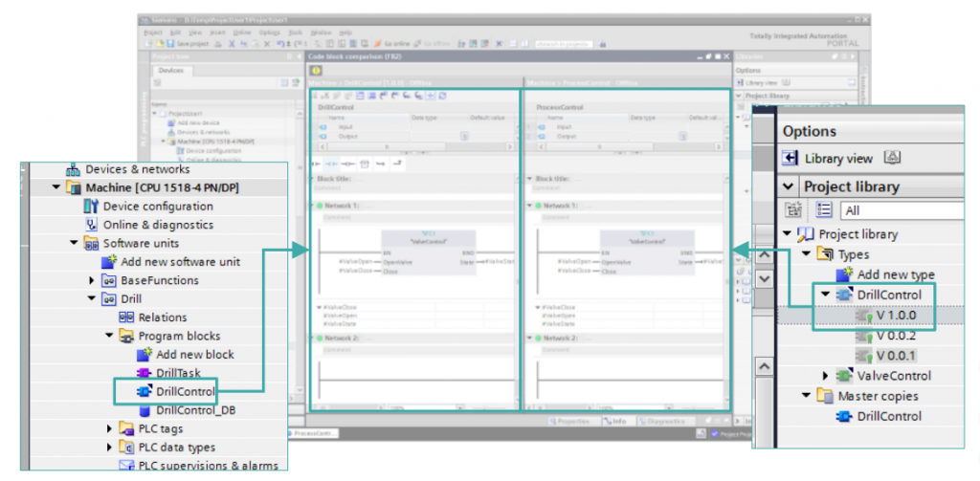Collapse DrillControl type in library
The image size is (980, 481).
click(x=826, y=295)
